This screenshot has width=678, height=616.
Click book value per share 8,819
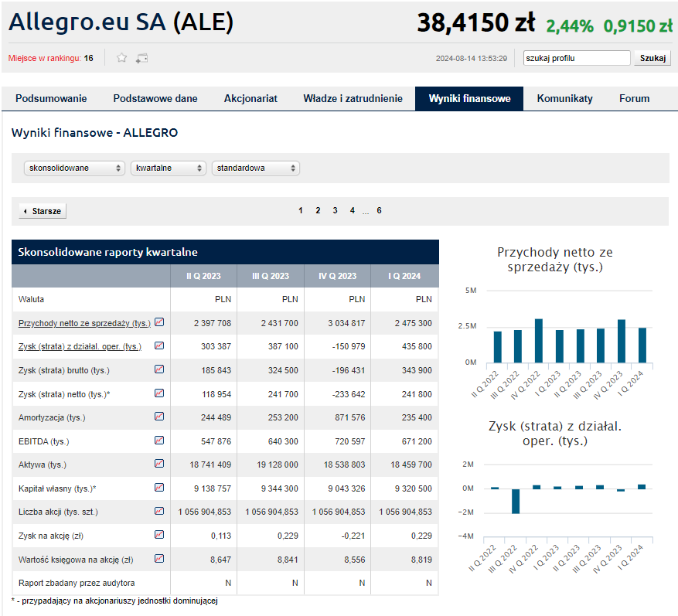(x=421, y=560)
